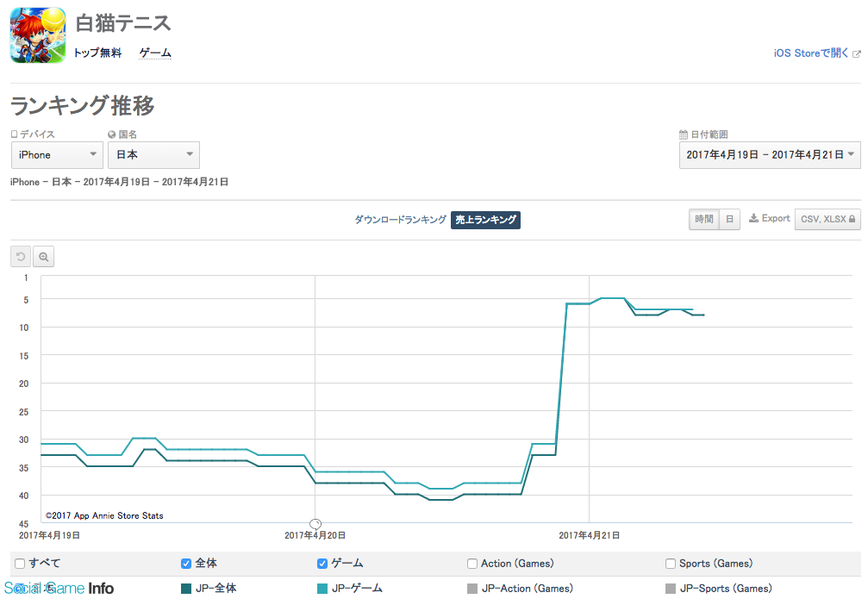Click the 2017年4月19日 axis label
The height and width of the screenshot is (599, 868).
[49, 535]
